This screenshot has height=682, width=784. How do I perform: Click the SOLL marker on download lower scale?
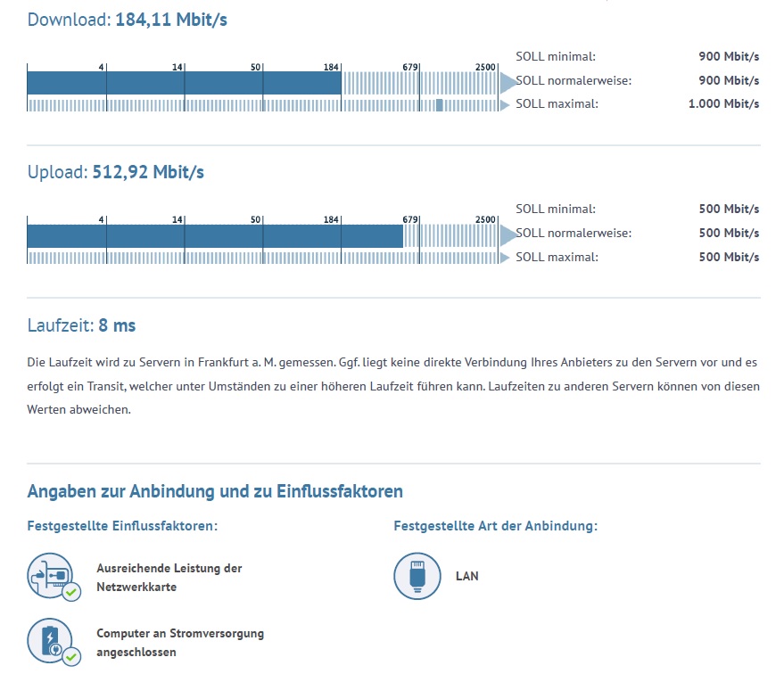click(x=439, y=105)
